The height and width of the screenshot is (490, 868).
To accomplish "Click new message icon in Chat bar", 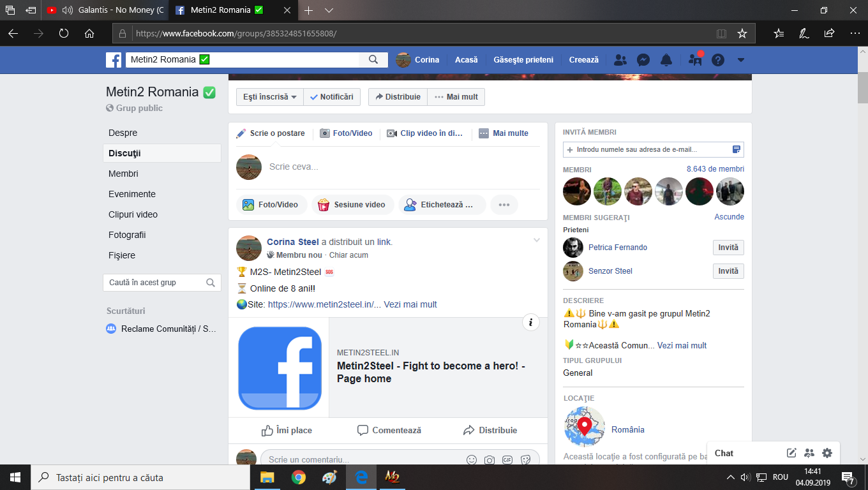I will pos(791,453).
